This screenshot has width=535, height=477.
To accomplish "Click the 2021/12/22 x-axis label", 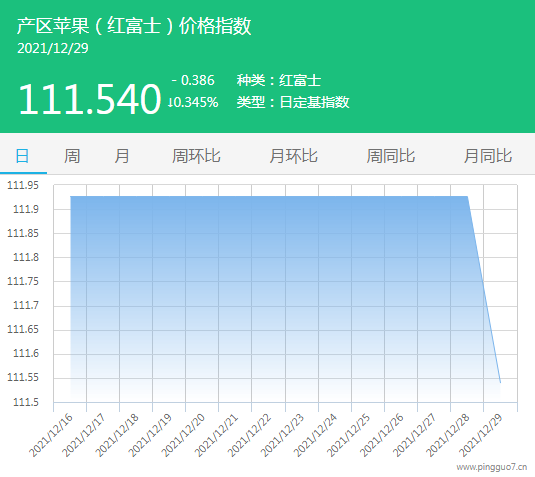I will click(250, 435).
